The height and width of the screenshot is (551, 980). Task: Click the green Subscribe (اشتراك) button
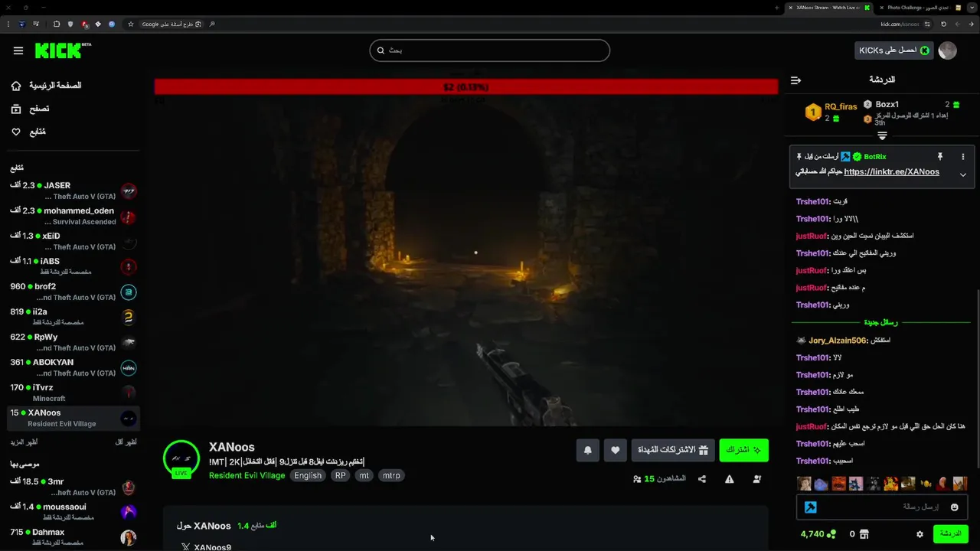[x=744, y=450]
